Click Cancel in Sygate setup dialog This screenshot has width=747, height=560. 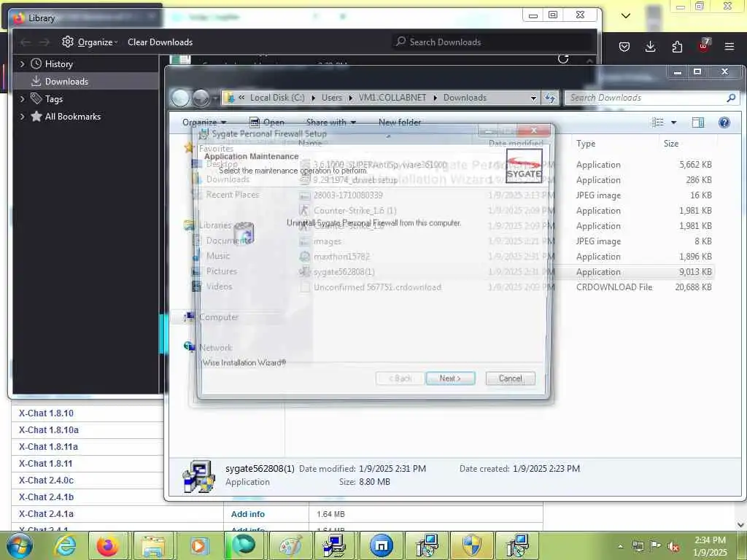point(510,378)
